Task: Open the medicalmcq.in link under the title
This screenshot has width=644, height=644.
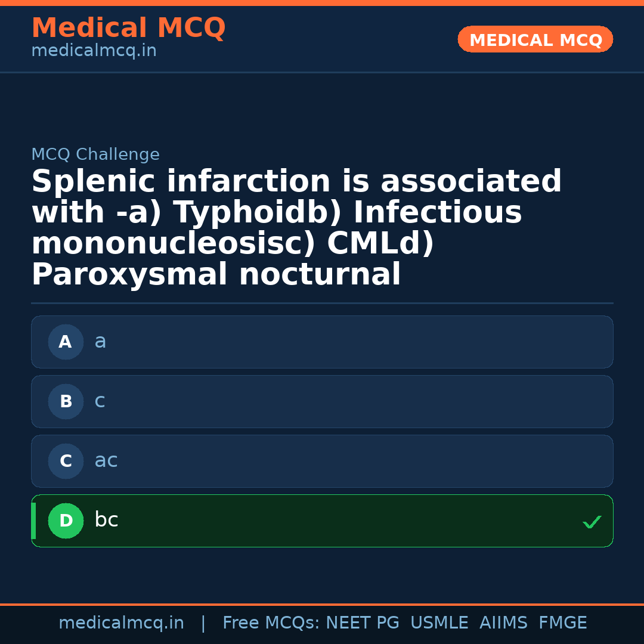Action: point(94,51)
